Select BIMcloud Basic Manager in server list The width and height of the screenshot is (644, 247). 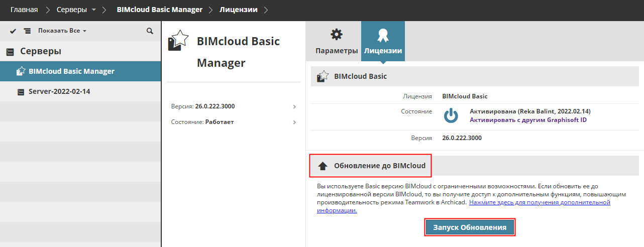pyautogui.click(x=80, y=71)
